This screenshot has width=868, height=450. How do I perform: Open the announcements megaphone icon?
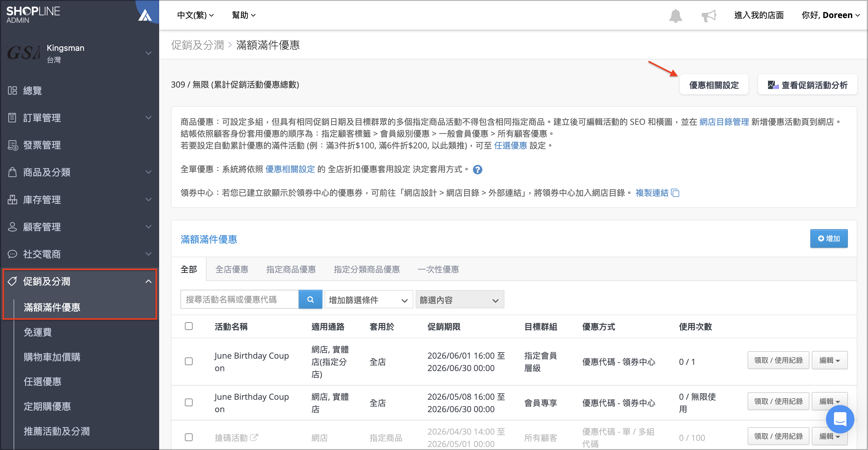coord(709,15)
